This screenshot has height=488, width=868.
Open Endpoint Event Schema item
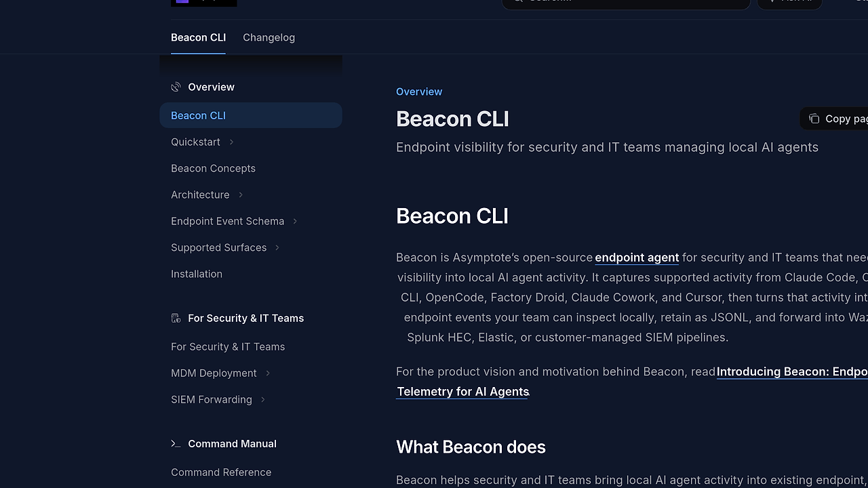[x=227, y=221]
